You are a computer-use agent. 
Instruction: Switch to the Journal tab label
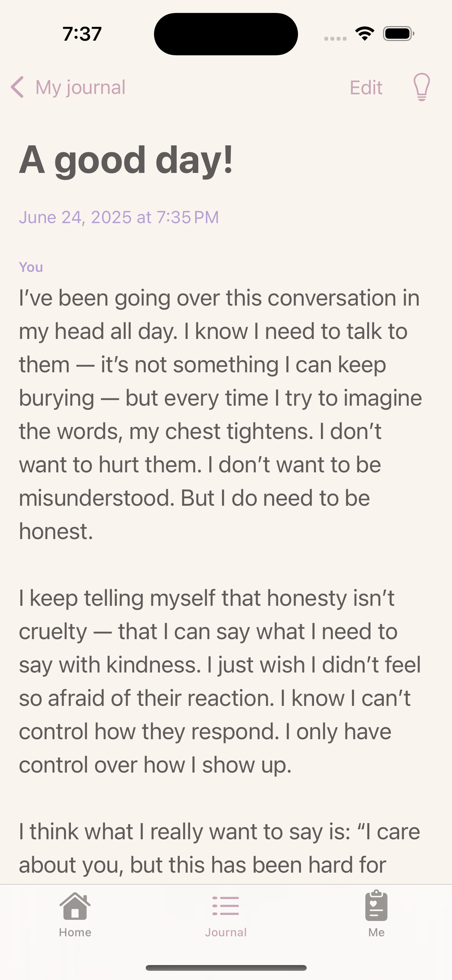tap(226, 932)
